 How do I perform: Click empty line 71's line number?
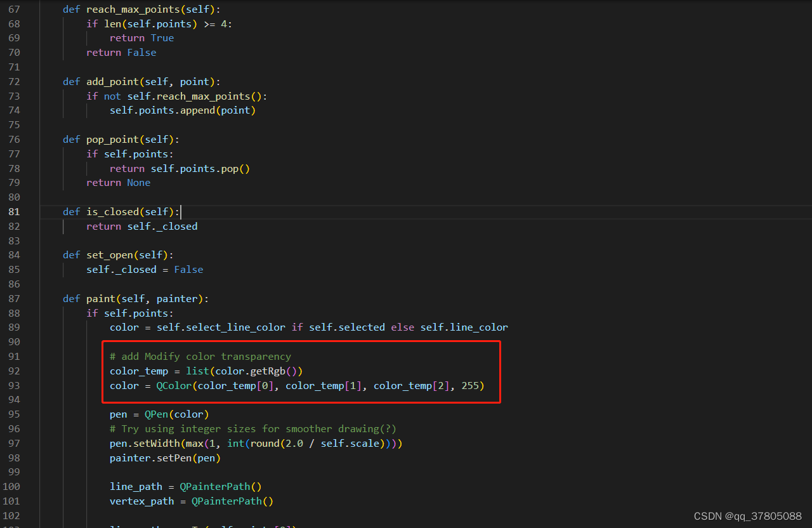[14, 67]
